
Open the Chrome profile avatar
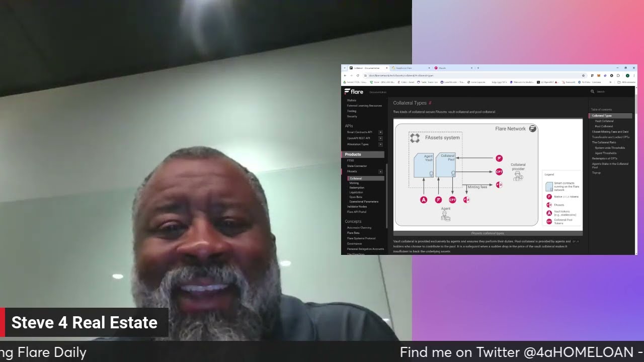click(627, 75)
